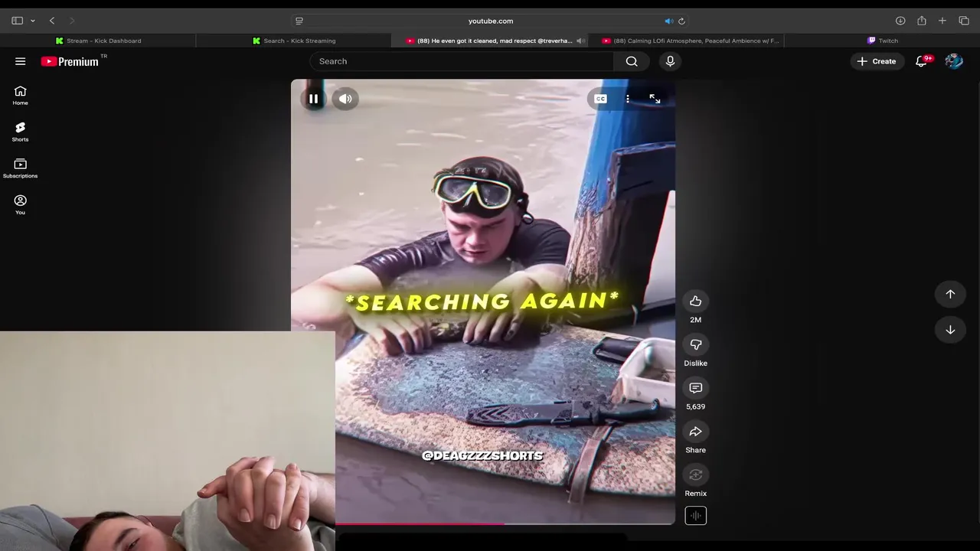The width and height of the screenshot is (980, 551).
Task: Open the reader/page menu icon in address bar
Action: coord(299,21)
